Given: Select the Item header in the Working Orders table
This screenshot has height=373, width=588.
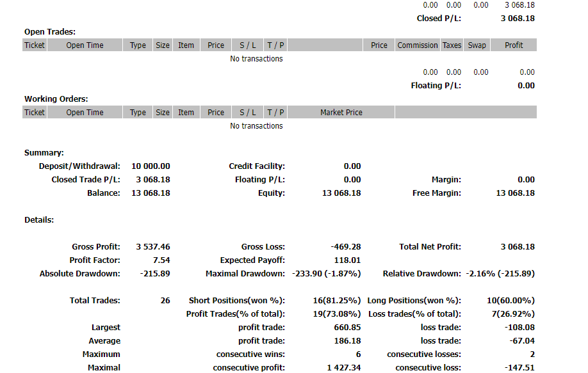Looking at the screenshot, I should pyautogui.click(x=186, y=112).
